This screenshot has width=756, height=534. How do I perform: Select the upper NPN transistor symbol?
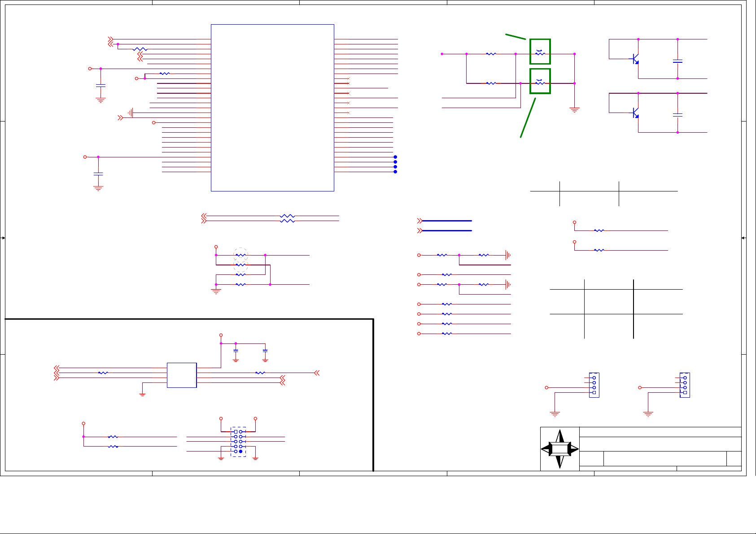click(635, 59)
